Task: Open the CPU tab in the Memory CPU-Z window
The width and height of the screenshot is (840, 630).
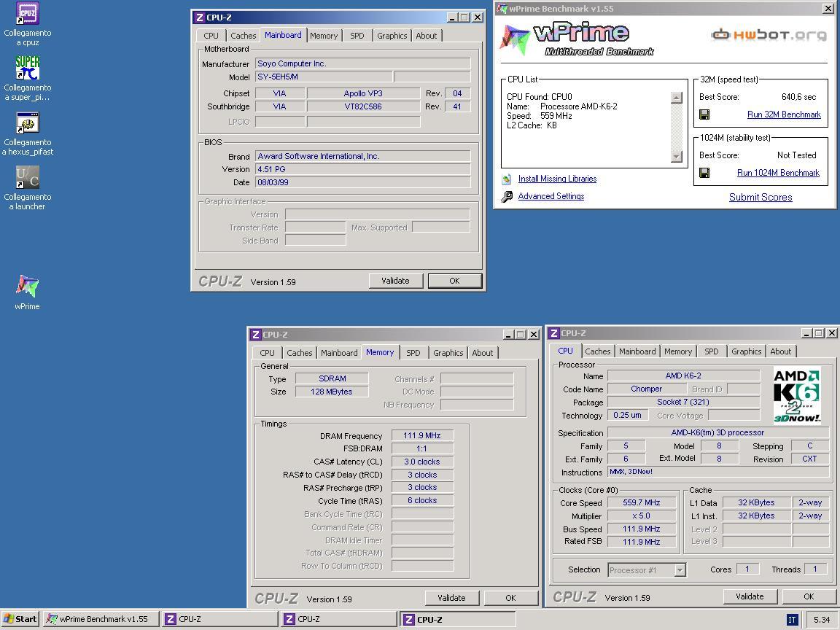Action: coord(268,353)
